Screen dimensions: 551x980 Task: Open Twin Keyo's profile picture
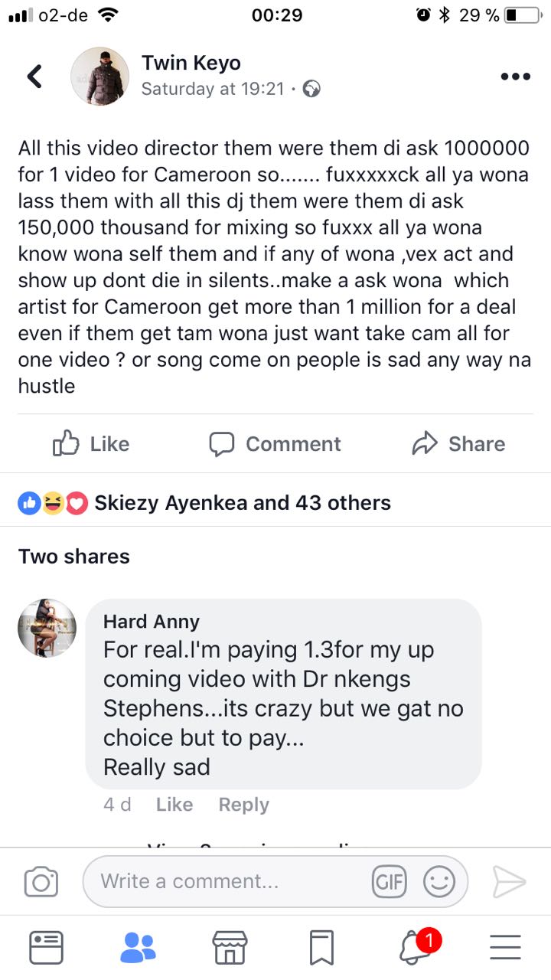click(100, 77)
